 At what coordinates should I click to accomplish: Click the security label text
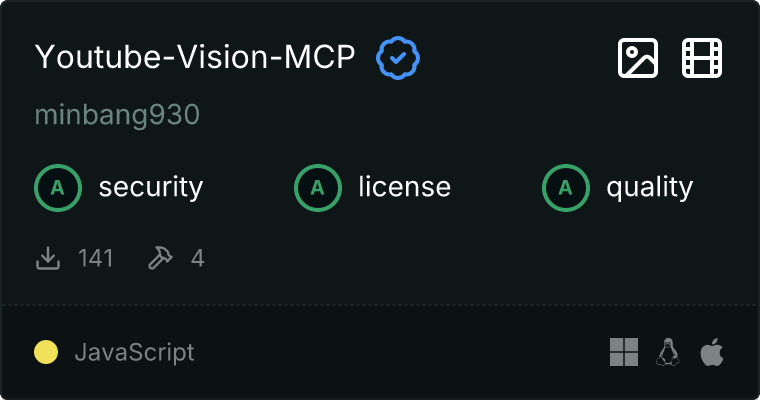point(151,187)
